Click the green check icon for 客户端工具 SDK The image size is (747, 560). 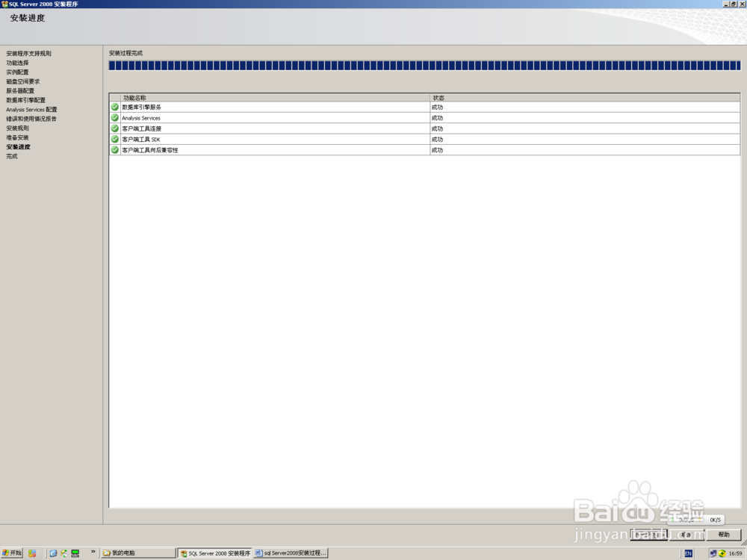click(x=115, y=139)
